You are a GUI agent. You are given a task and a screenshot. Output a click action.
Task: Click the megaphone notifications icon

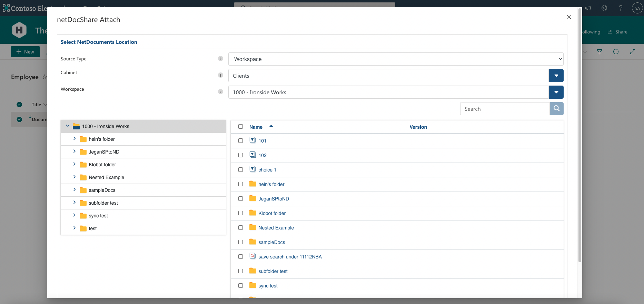click(x=588, y=8)
